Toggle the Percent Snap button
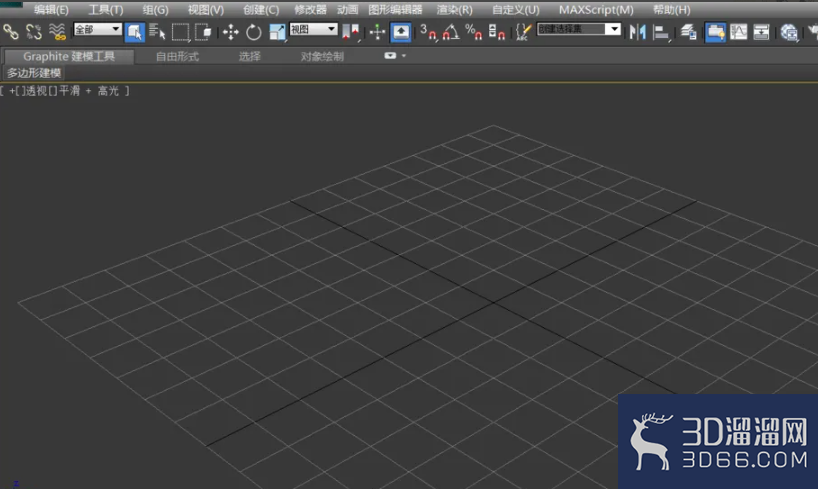The image size is (818, 489). (x=474, y=32)
